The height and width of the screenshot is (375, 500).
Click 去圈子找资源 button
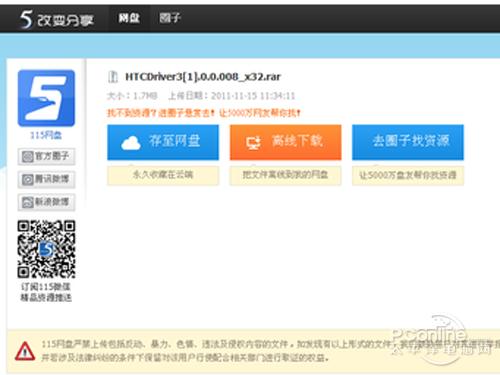[408, 142]
